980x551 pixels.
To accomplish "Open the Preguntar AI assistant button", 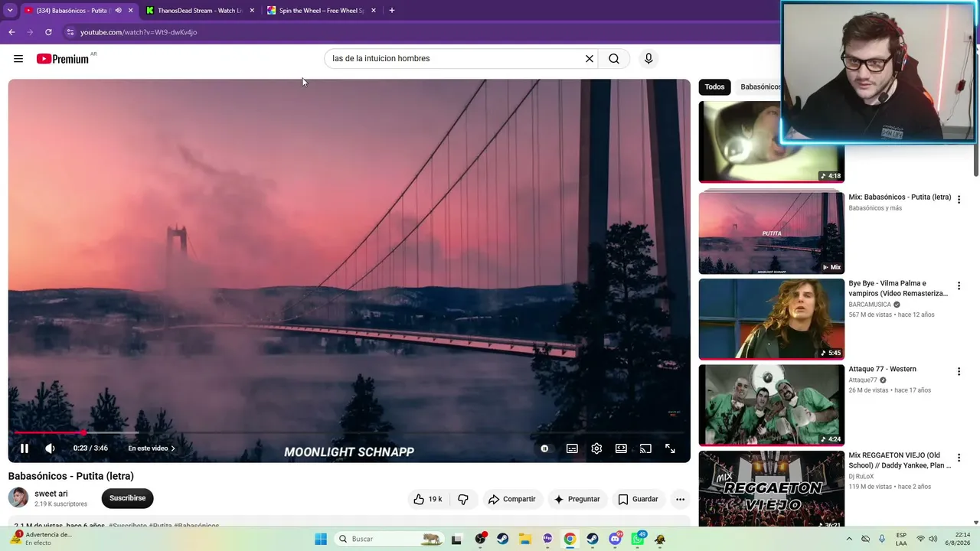I will point(577,499).
